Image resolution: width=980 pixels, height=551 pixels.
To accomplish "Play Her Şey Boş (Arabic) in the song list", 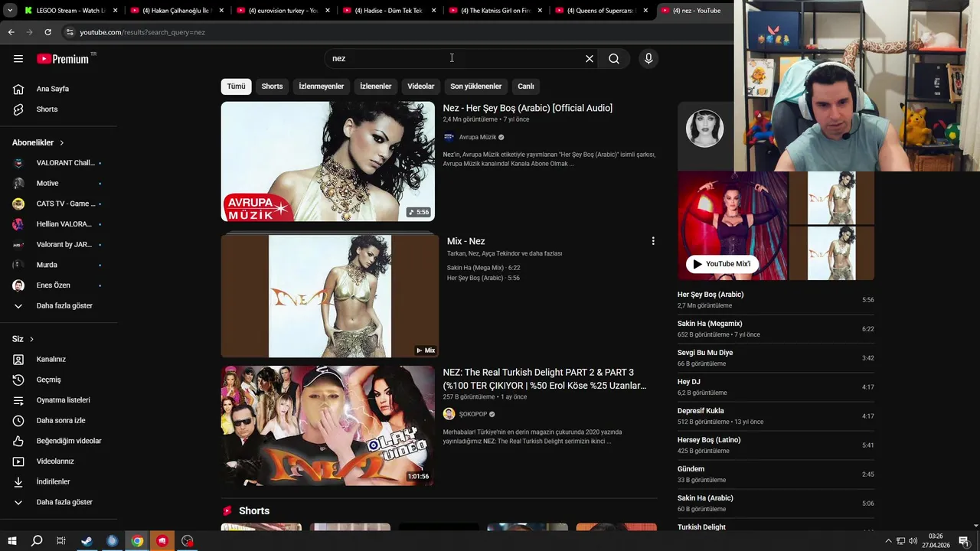I will (776, 300).
